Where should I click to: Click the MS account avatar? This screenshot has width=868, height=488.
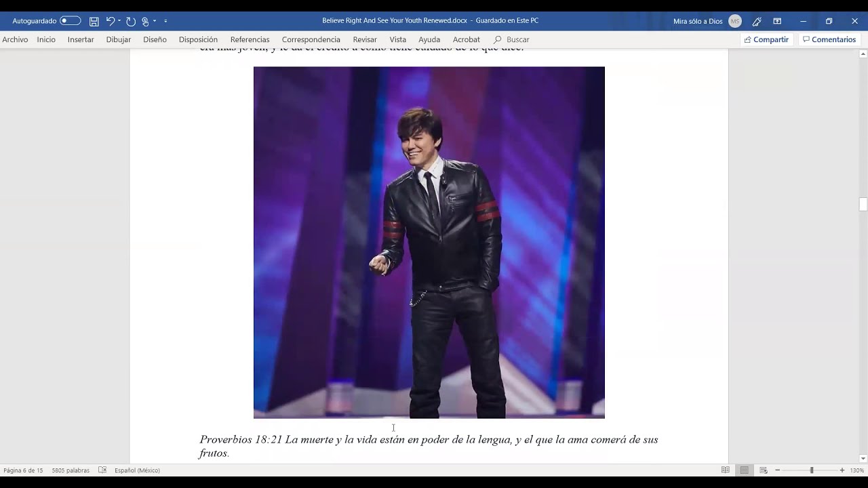click(735, 21)
